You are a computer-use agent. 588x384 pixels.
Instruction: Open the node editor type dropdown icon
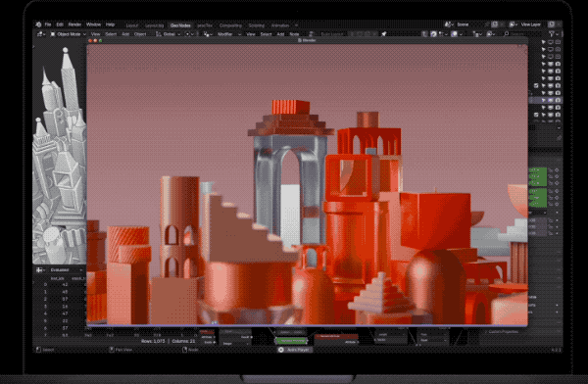tap(207, 34)
